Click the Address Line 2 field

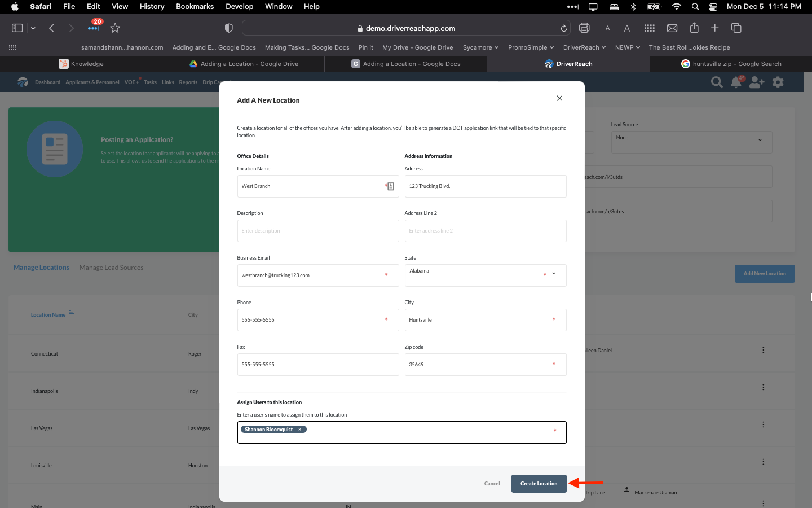coord(485,231)
